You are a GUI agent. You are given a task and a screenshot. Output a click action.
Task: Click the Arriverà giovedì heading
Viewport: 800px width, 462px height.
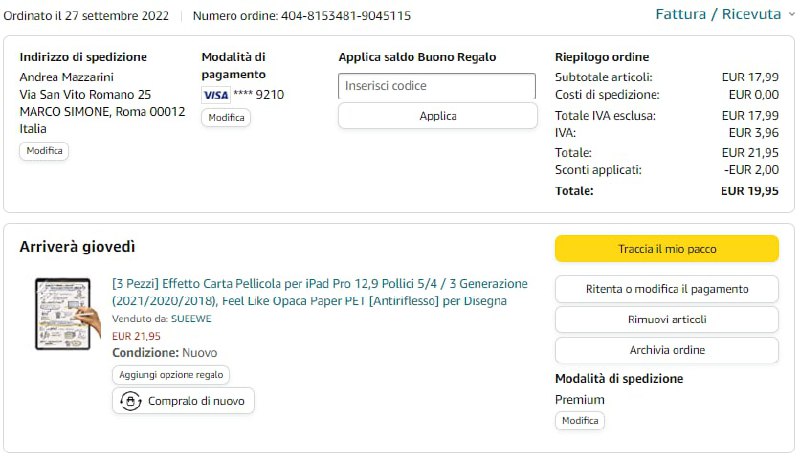click(77, 247)
